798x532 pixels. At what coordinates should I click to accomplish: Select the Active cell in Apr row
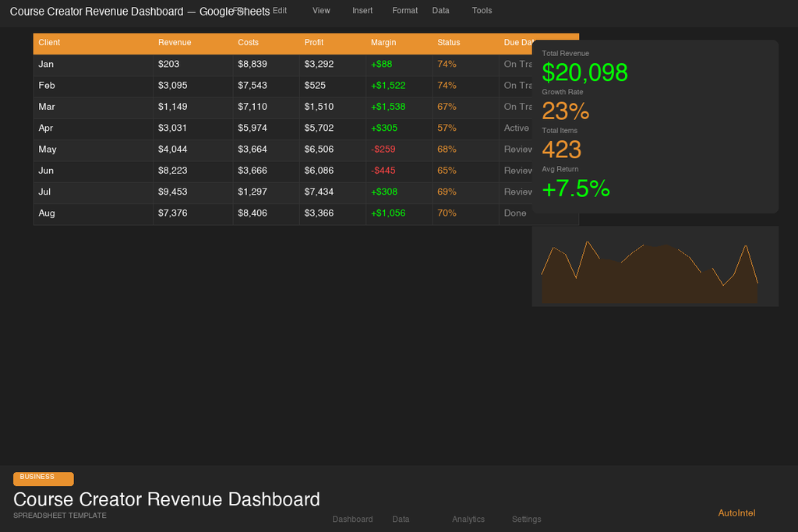[516, 129]
